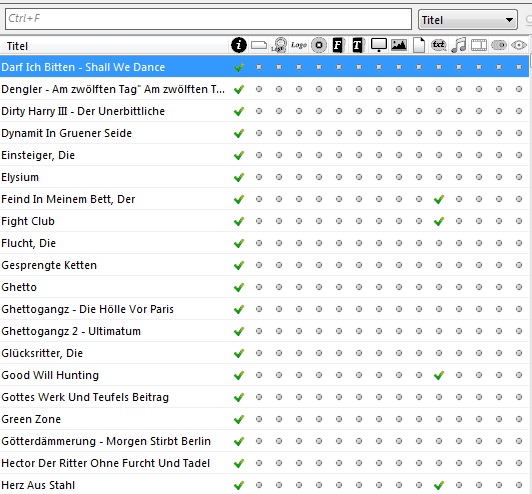Click the music note column icon
The width and height of the screenshot is (532, 494).
[459, 45]
